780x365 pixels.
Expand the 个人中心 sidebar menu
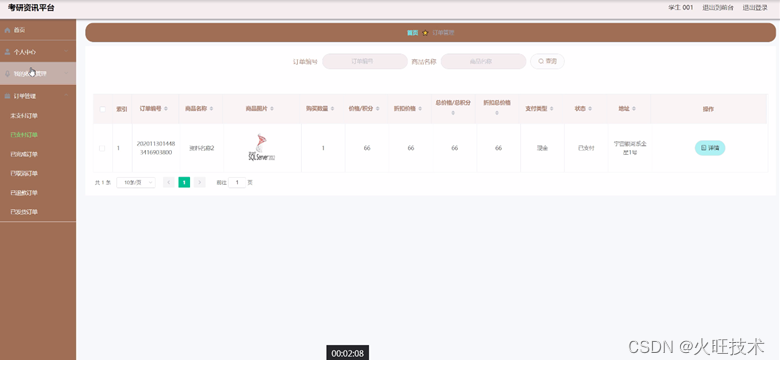click(38, 52)
